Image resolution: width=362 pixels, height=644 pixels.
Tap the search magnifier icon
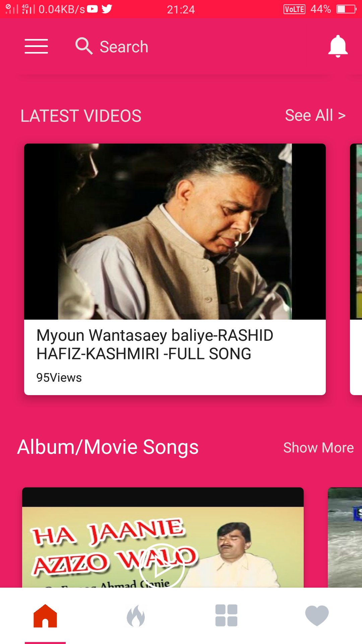tap(84, 46)
